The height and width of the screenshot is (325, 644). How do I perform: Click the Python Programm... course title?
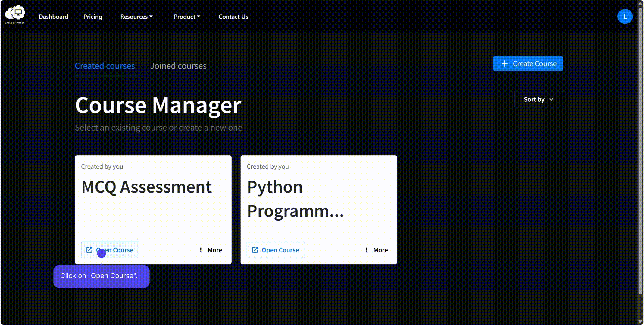[x=295, y=199]
